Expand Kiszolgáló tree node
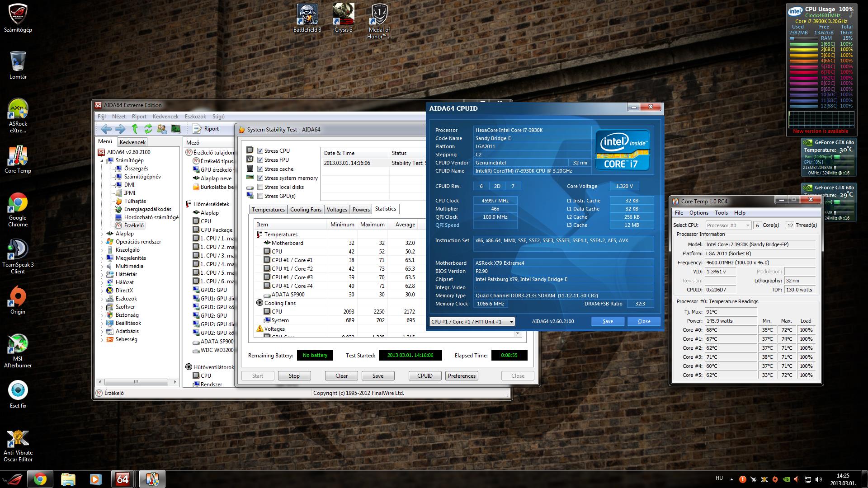 pos(102,250)
